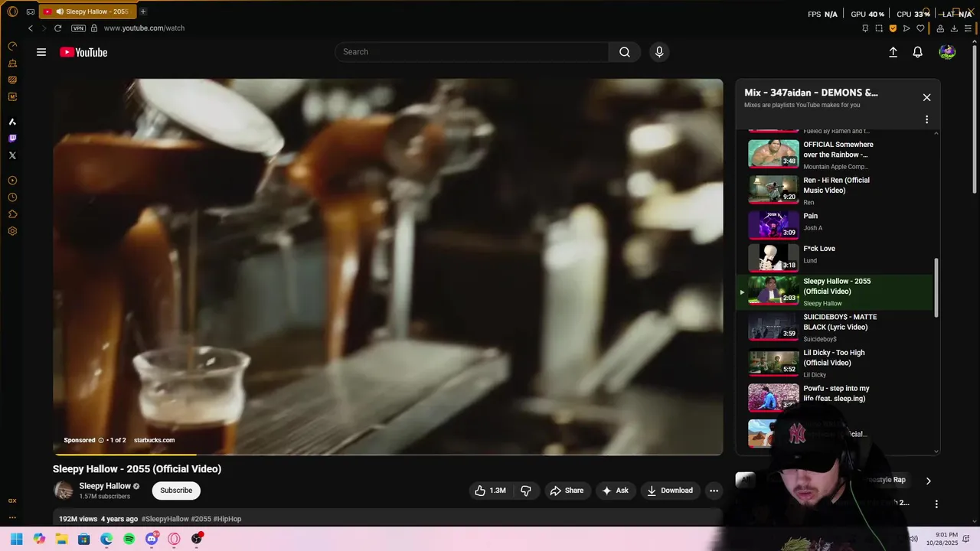Image resolution: width=980 pixels, height=551 pixels.
Task: Bookmark page with heart icon
Action: (x=920, y=28)
